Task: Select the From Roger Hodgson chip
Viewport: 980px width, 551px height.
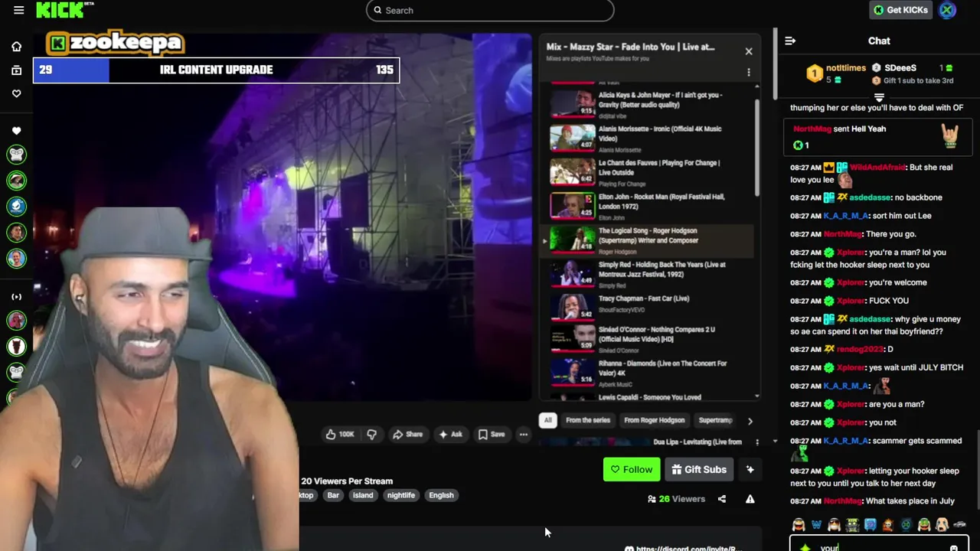Action: coord(654,420)
